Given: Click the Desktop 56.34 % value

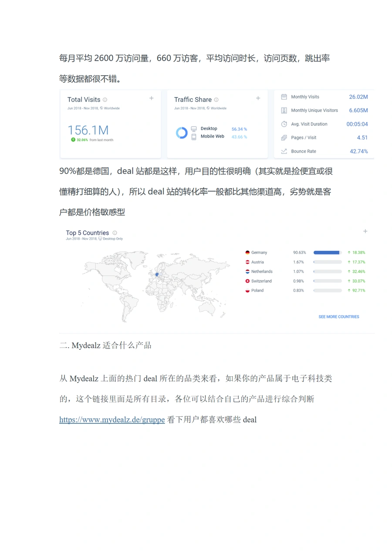Looking at the screenshot, I should click(239, 129).
